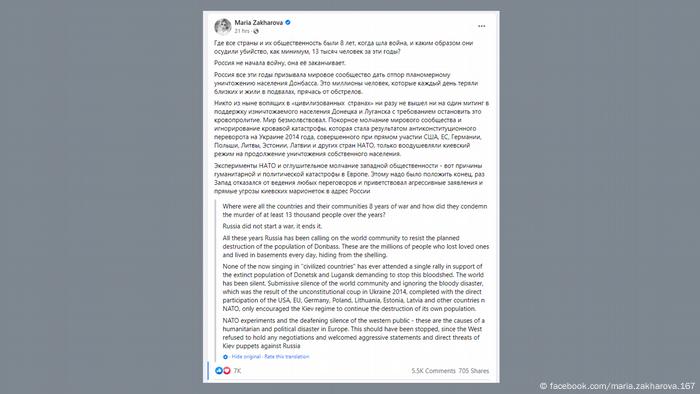Click the first Russian paragraph of the post

point(344,47)
